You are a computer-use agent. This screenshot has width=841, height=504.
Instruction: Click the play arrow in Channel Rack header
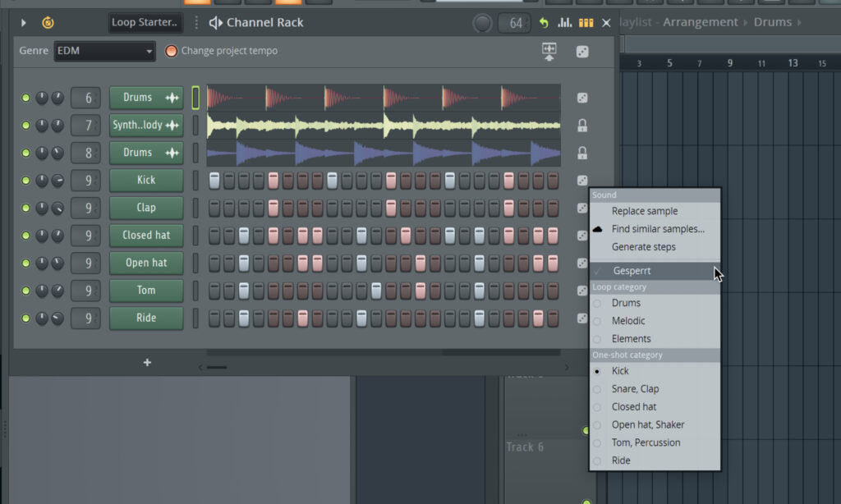pos(24,22)
